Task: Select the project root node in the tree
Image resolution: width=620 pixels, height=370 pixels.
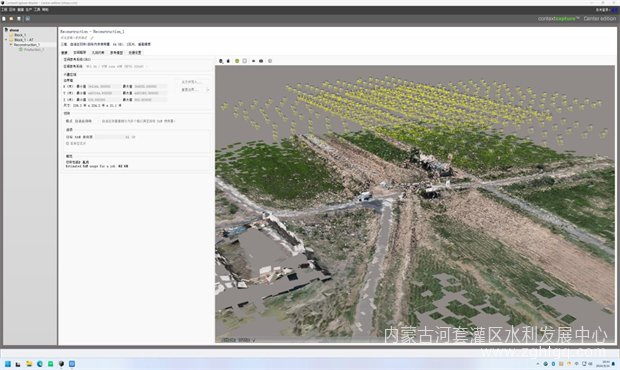Action: [12, 30]
